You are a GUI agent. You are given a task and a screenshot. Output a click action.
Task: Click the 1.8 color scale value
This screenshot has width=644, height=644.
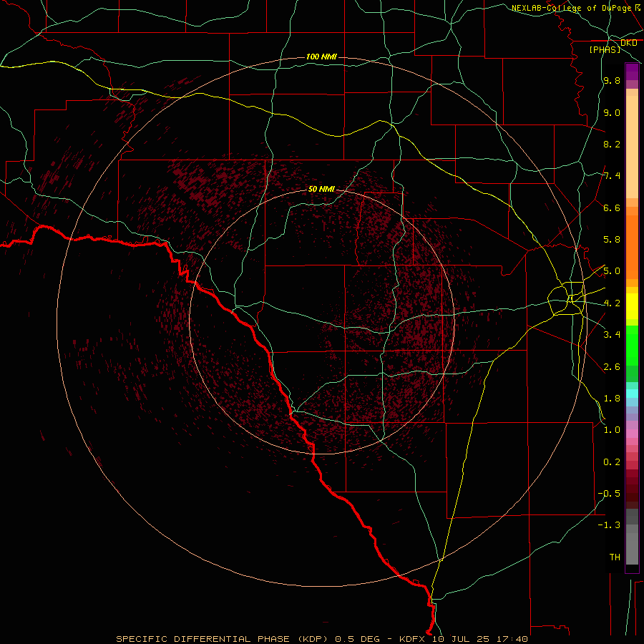point(612,399)
